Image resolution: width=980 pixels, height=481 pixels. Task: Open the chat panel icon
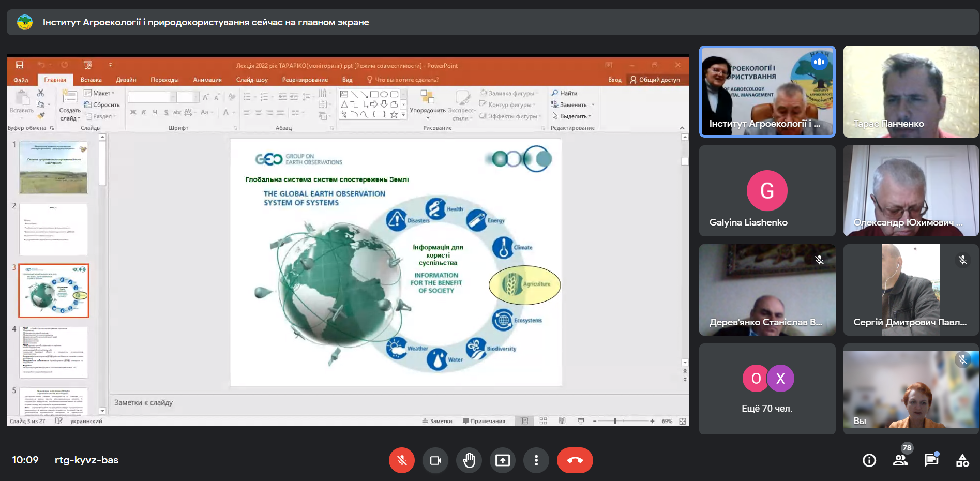pos(931,460)
